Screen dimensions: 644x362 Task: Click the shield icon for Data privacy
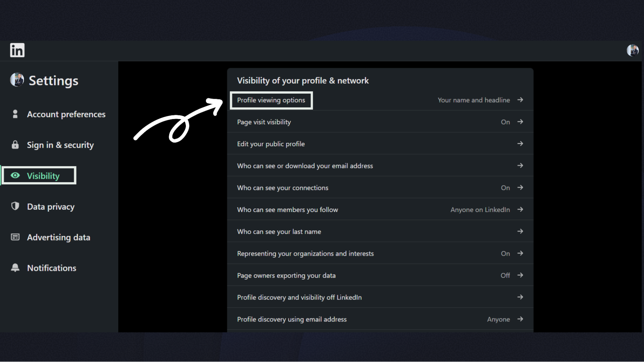coord(15,206)
